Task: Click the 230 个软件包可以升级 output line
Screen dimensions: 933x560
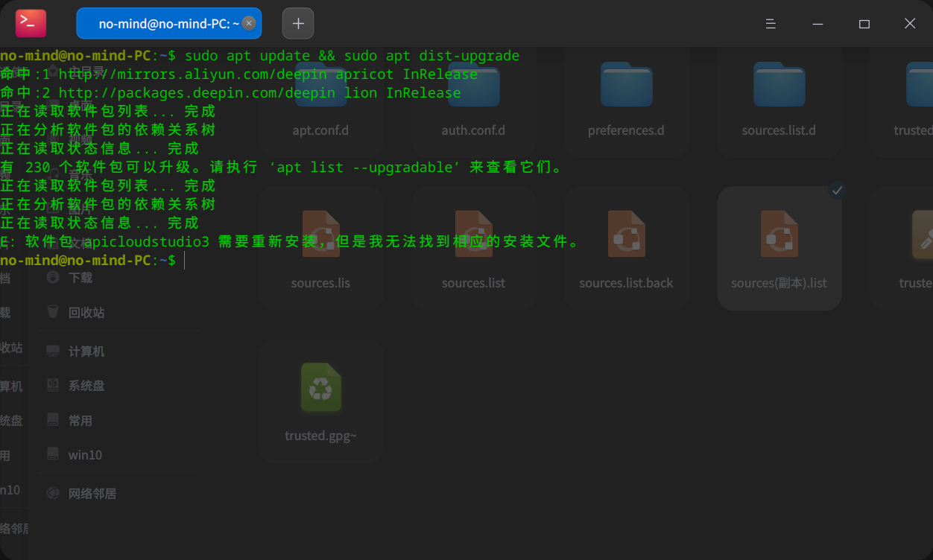Action: click(282, 168)
